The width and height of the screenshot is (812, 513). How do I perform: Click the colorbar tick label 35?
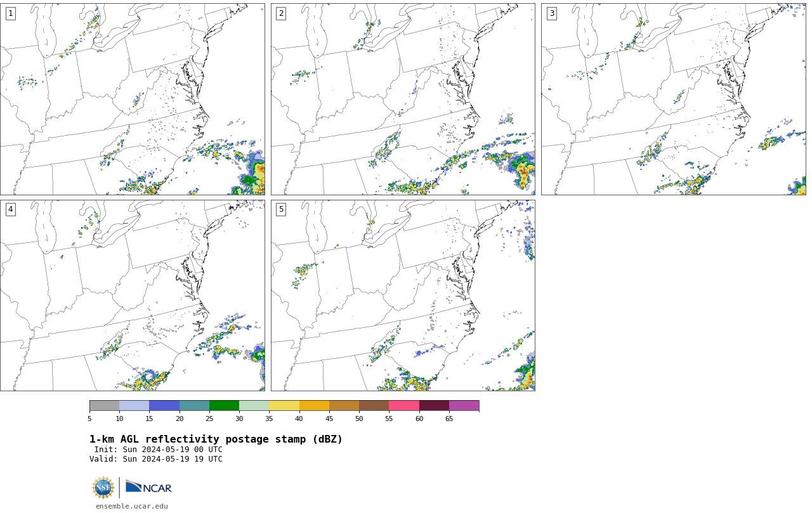[269, 419]
